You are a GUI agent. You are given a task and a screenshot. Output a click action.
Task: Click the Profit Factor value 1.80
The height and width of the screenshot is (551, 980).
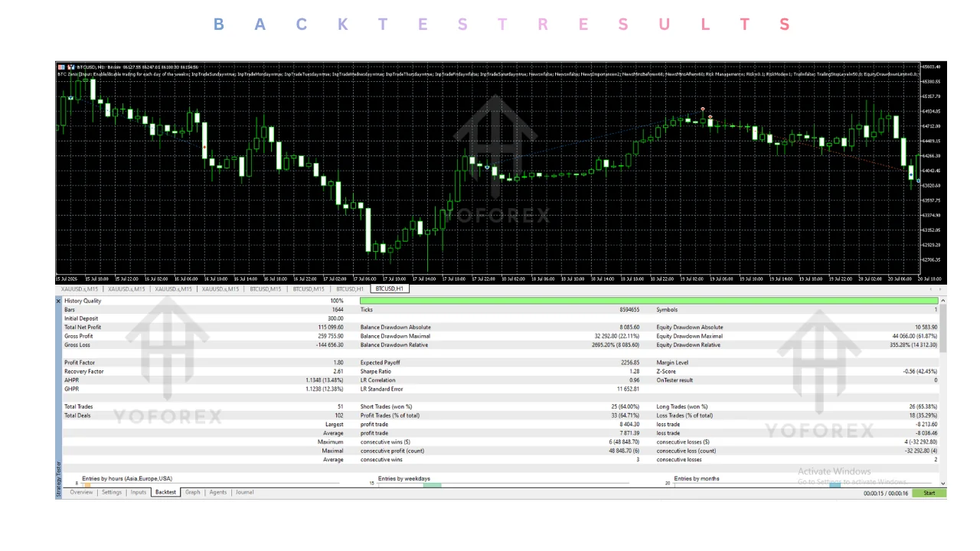(339, 363)
